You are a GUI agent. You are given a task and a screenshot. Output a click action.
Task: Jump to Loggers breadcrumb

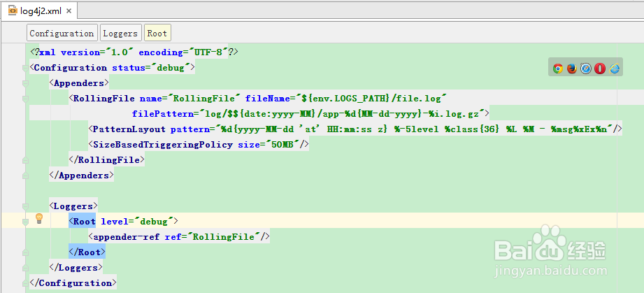[120, 34]
